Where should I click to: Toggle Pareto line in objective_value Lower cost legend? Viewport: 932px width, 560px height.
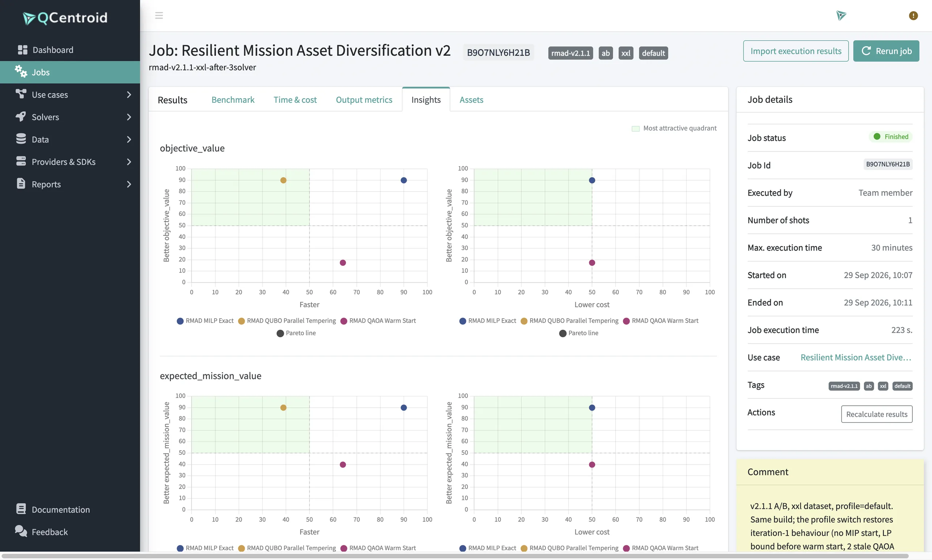point(579,333)
